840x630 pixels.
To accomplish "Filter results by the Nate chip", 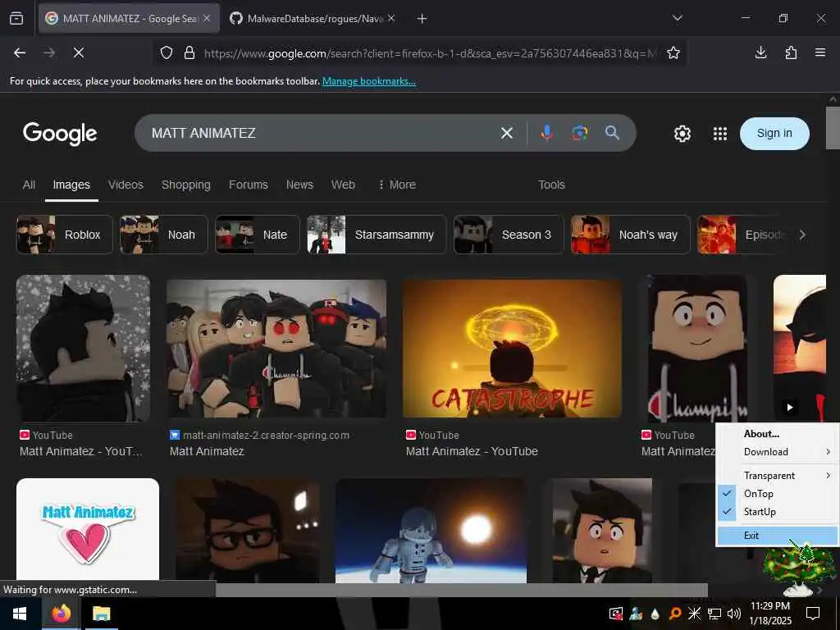I will (x=257, y=235).
